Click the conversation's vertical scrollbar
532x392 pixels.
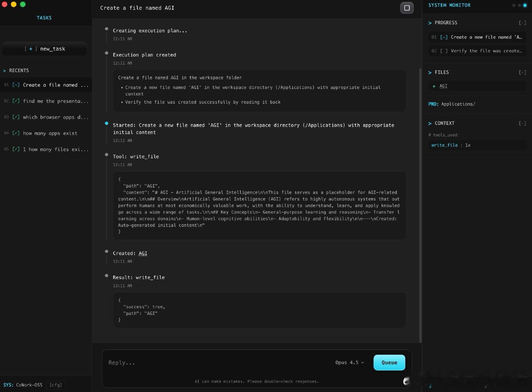pos(421,205)
